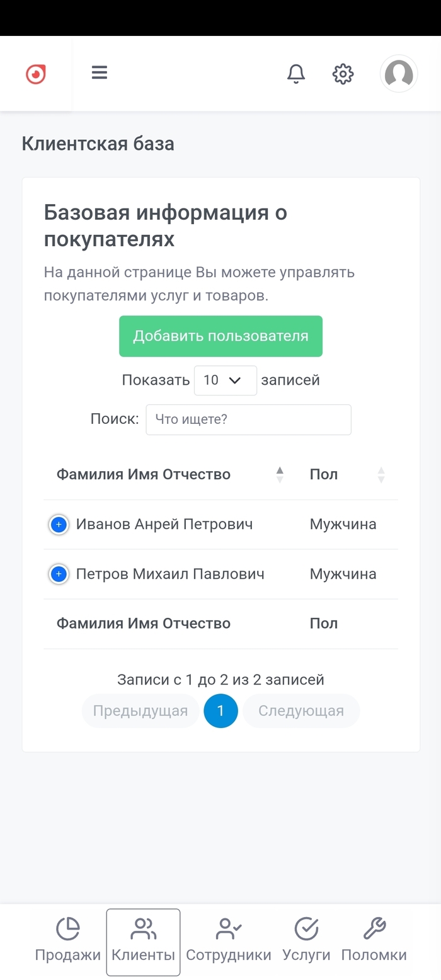Open the Поломки tab
441x980 pixels.
(374, 941)
